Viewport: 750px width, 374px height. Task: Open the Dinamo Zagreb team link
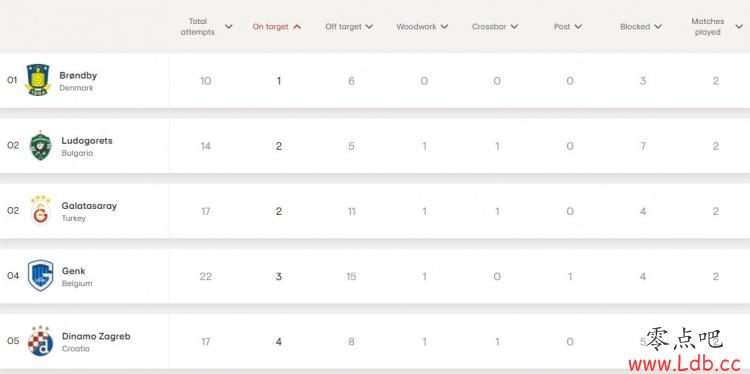click(x=96, y=336)
